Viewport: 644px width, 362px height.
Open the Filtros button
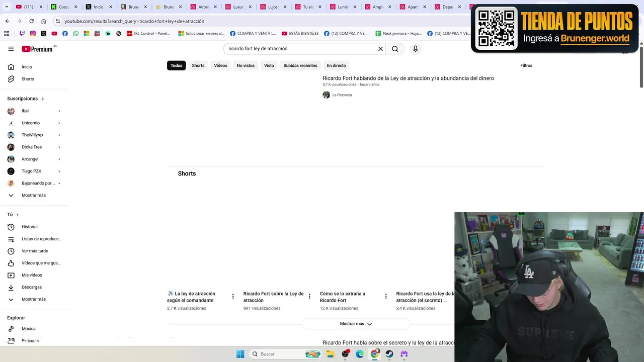pos(526,65)
